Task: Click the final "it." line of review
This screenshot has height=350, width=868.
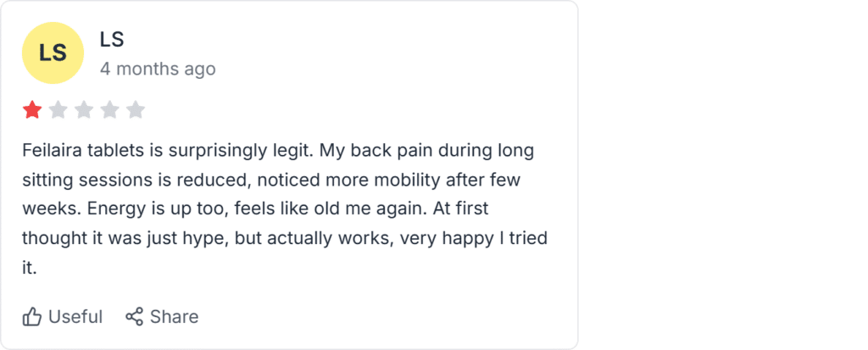Action: click(x=30, y=268)
